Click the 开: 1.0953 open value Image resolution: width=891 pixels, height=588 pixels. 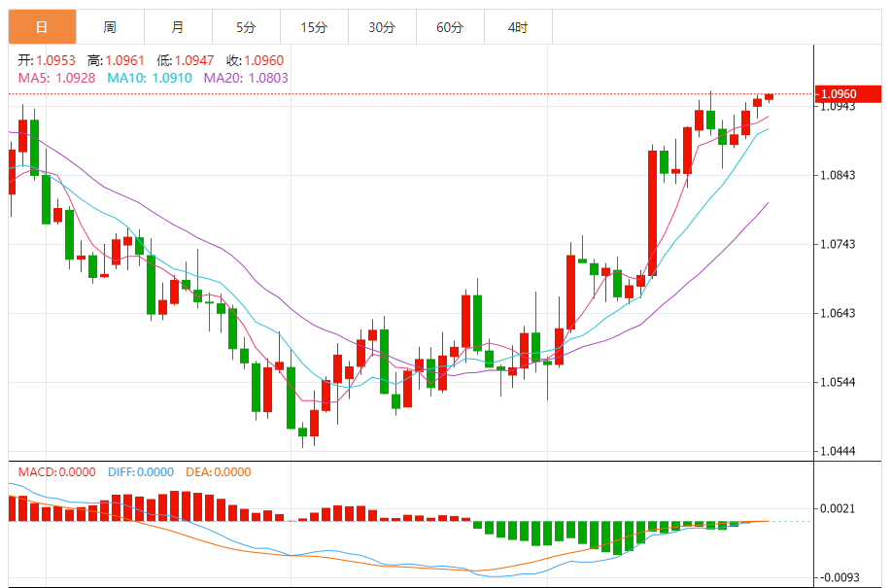tap(47, 60)
